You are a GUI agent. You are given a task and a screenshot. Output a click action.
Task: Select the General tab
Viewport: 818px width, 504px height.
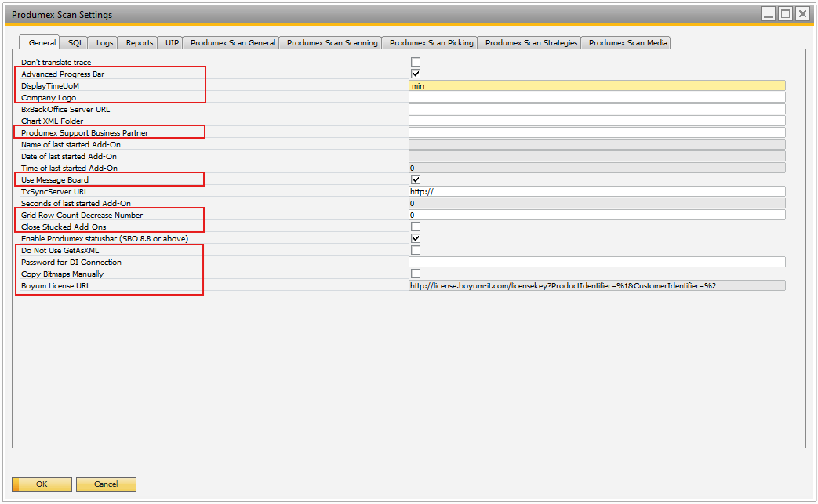pyautogui.click(x=42, y=42)
